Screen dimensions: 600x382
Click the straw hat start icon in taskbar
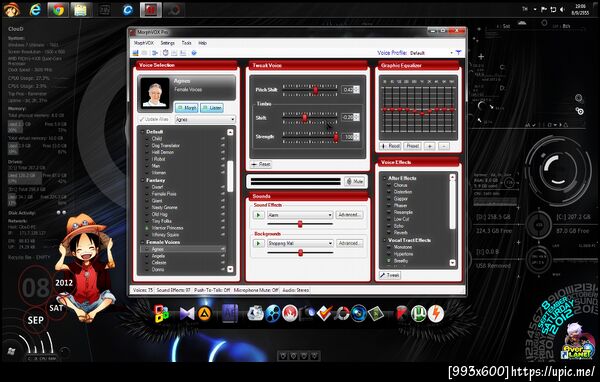click(x=12, y=10)
